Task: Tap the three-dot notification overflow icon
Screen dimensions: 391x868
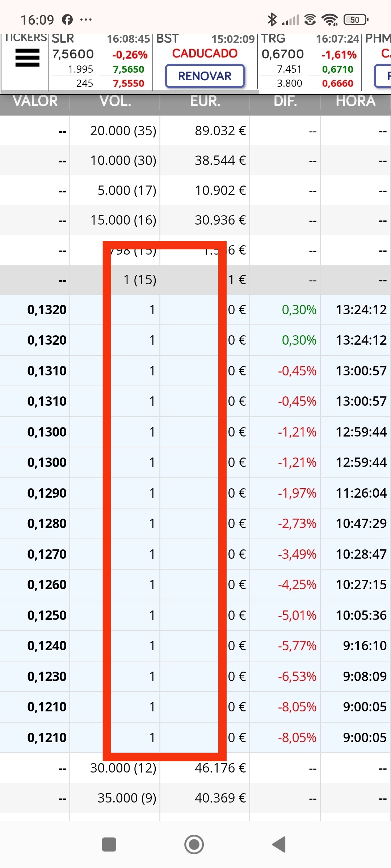Action: tap(86, 20)
